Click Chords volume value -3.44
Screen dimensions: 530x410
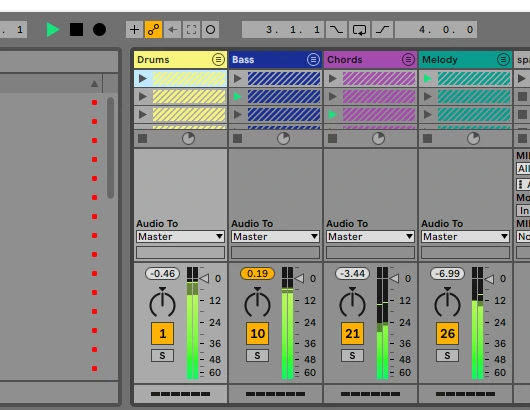pos(352,273)
